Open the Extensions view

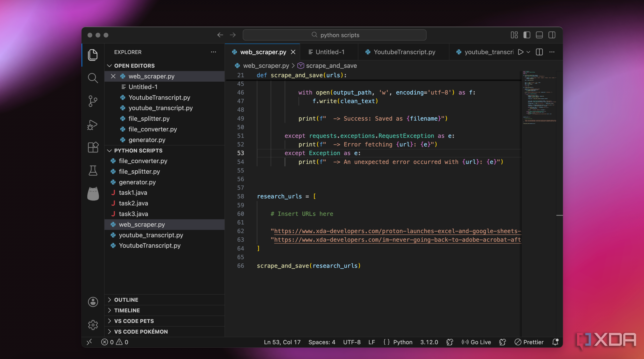(x=93, y=147)
